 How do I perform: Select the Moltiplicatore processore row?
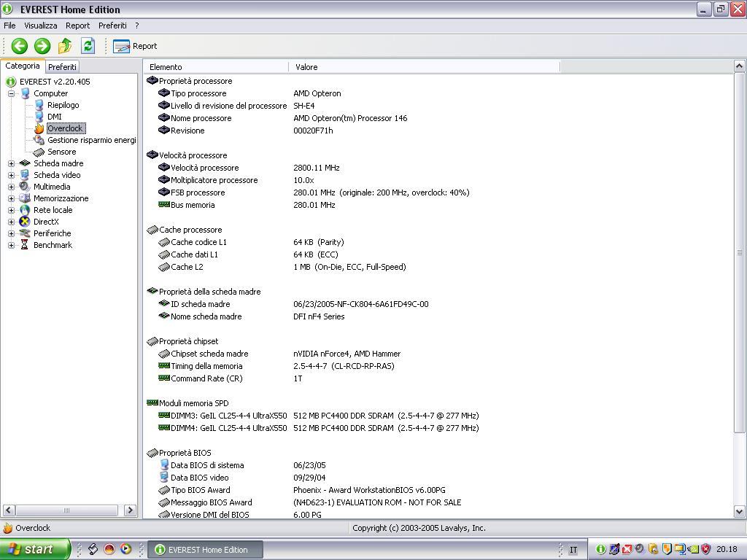coord(236,180)
